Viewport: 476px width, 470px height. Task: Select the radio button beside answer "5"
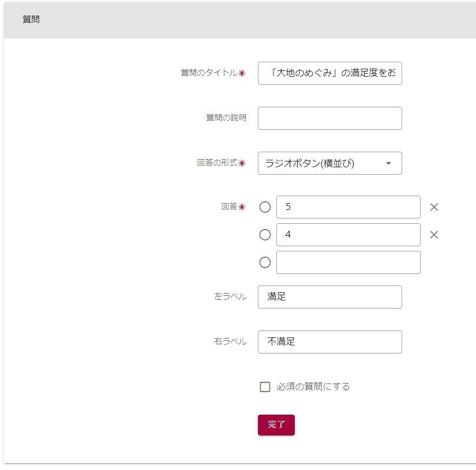point(265,207)
